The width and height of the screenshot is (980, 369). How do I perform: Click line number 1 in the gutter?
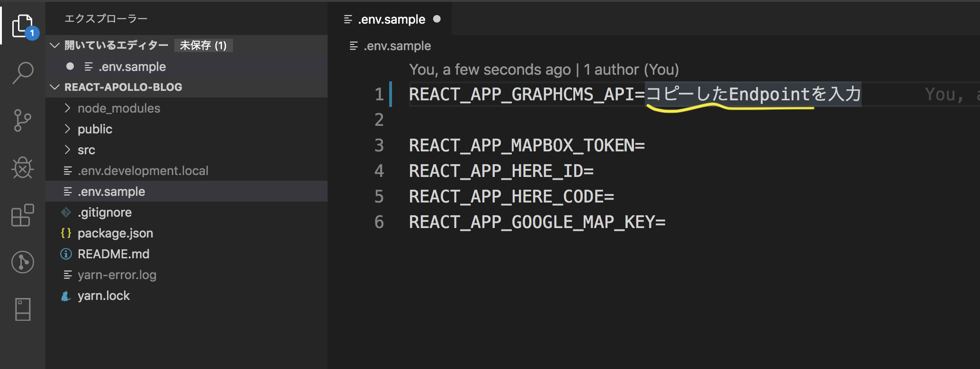tap(379, 94)
